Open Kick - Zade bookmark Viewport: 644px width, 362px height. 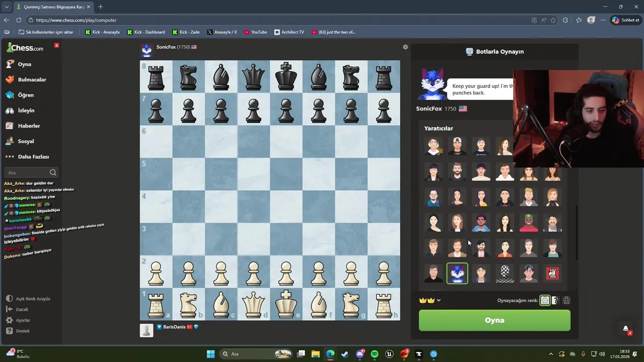(x=186, y=32)
